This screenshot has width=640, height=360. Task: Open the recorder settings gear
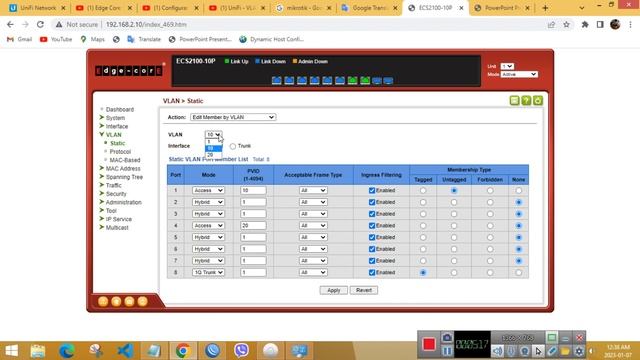pos(579,351)
